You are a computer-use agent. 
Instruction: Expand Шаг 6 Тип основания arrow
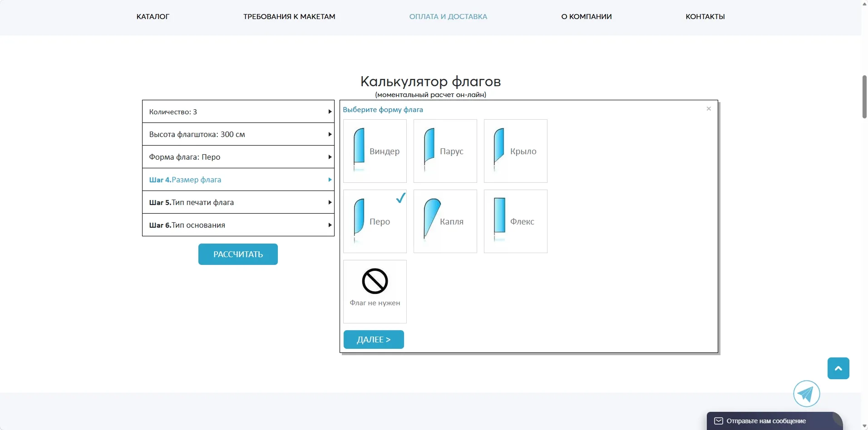pyautogui.click(x=330, y=225)
